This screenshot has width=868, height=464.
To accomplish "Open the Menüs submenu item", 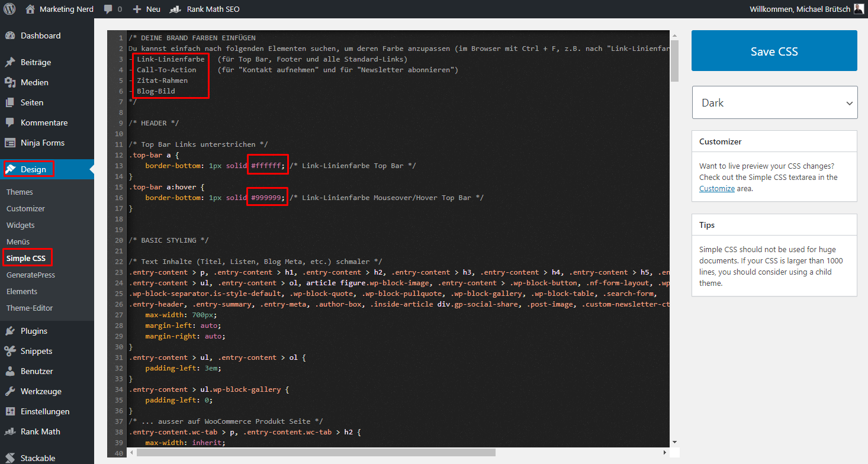I will point(18,241).
